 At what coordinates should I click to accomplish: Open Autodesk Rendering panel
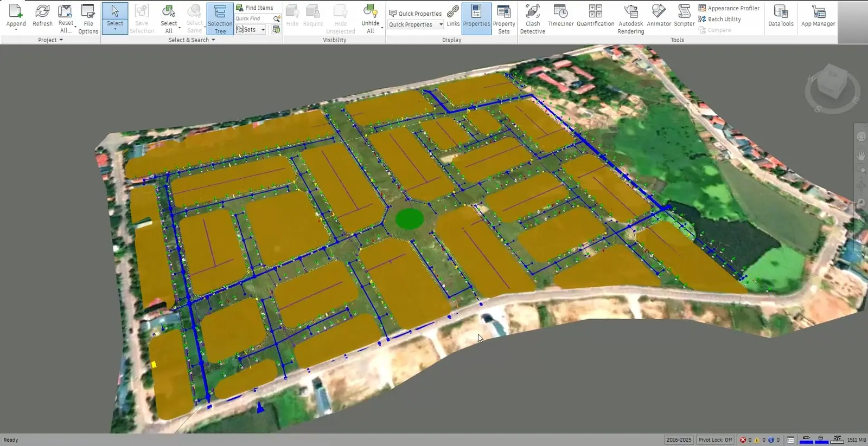tap(630, 19)
